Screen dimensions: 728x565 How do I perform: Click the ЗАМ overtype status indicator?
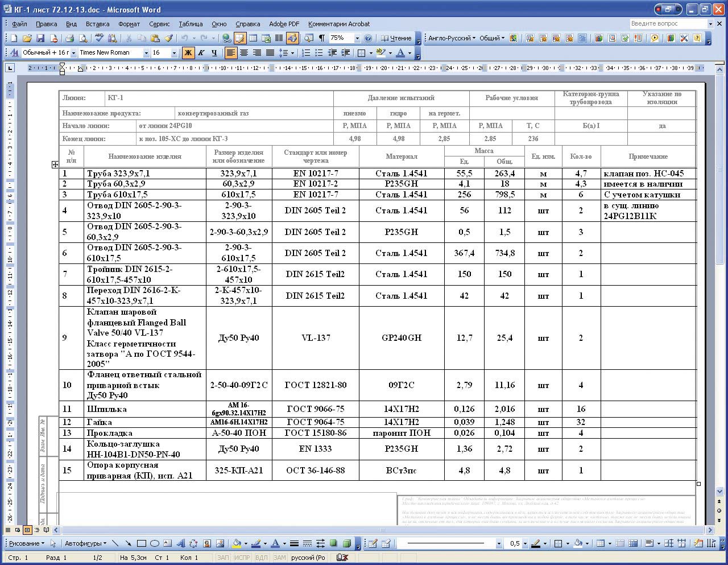click(280, 558)
